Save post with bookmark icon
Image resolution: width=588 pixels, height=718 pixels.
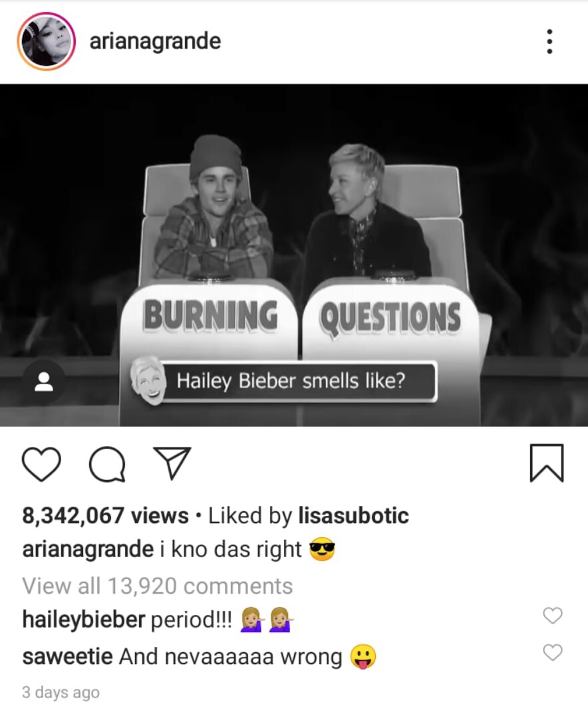coord(546,463)
